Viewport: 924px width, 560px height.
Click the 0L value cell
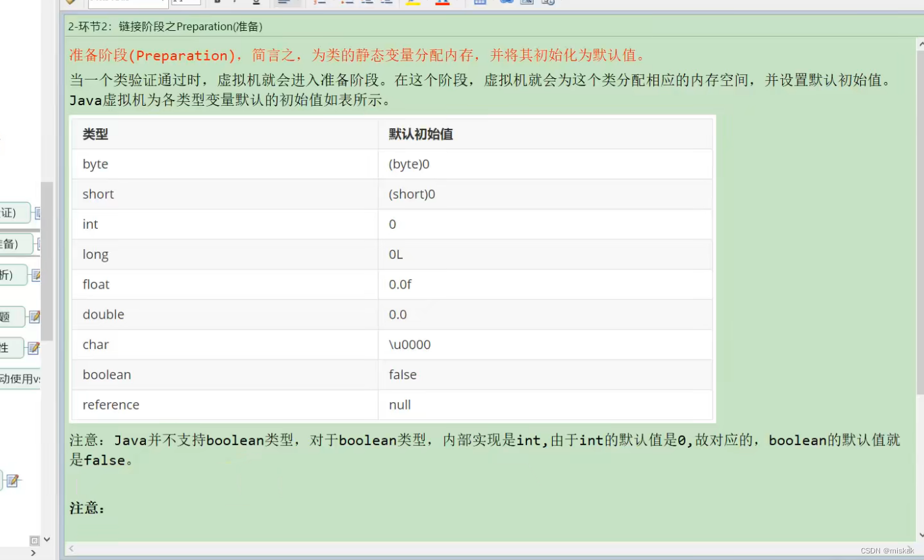545,254
